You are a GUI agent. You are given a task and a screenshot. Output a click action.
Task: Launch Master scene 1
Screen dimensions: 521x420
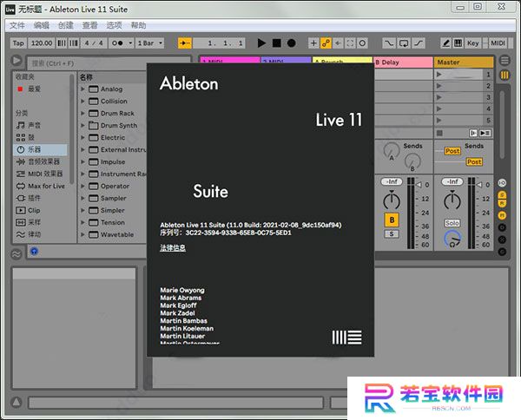(439, 75)
